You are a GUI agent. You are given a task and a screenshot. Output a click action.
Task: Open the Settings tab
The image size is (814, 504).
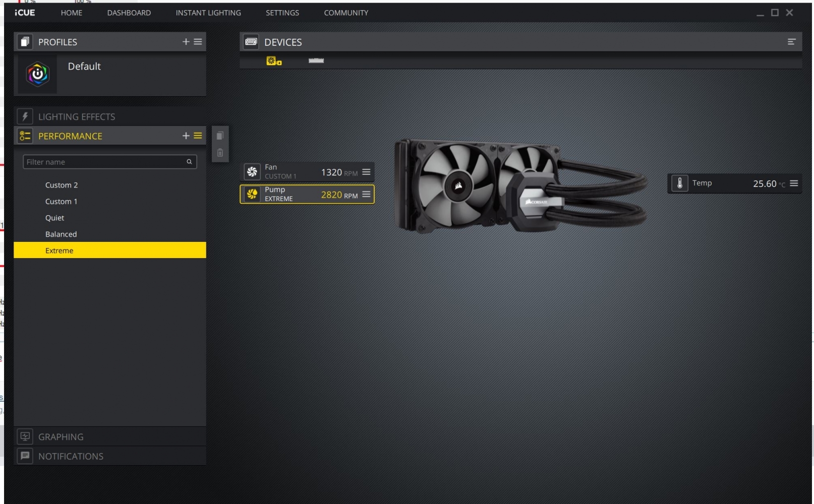click(x=282, y=13)
